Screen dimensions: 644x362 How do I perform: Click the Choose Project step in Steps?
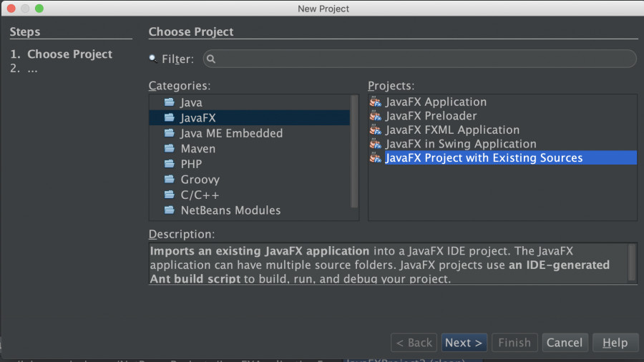pyautogui.click(x=69, y=54)
